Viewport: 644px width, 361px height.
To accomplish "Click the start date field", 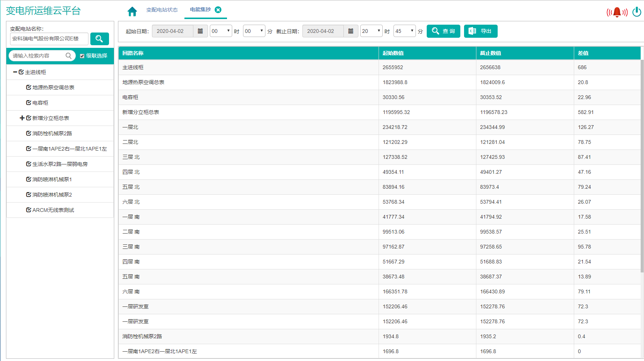I will (x=172, y=31).
